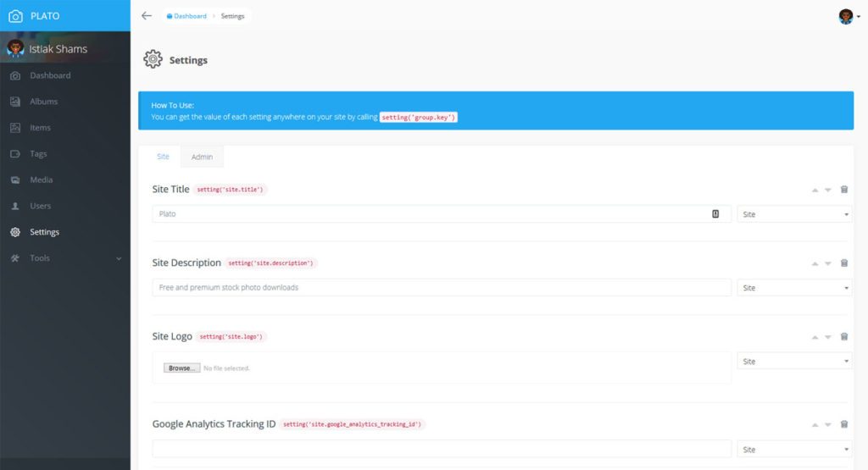Click the user avatar at top right
Image resolution: width=868 pixels, height=470 pixels.
[846, 17]
